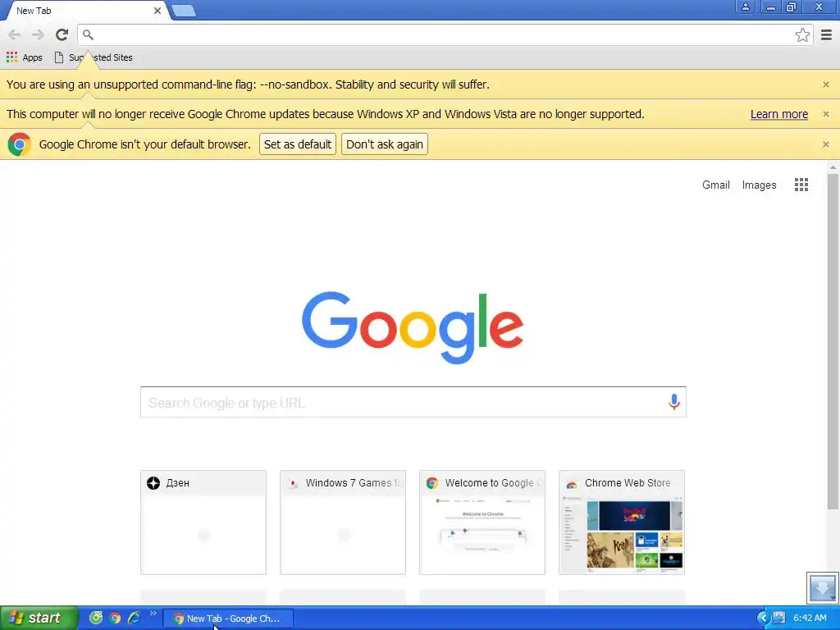Go back with the back arrow
Image resolution: width=840 pixels, height=630 pixels.
point(15,34)
